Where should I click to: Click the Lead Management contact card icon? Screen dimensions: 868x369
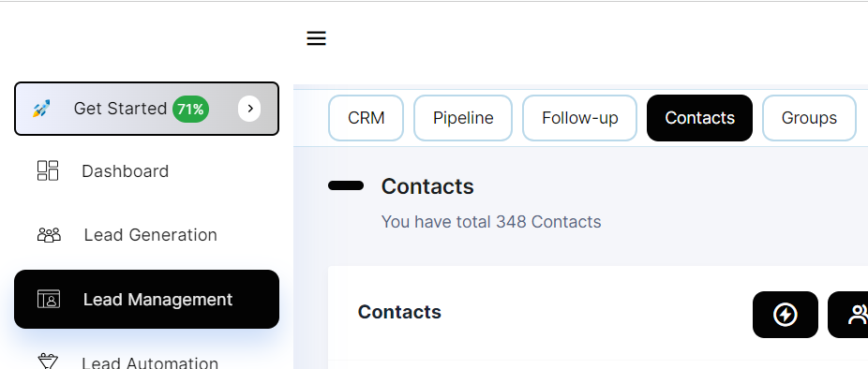click(x=49, y=300)
